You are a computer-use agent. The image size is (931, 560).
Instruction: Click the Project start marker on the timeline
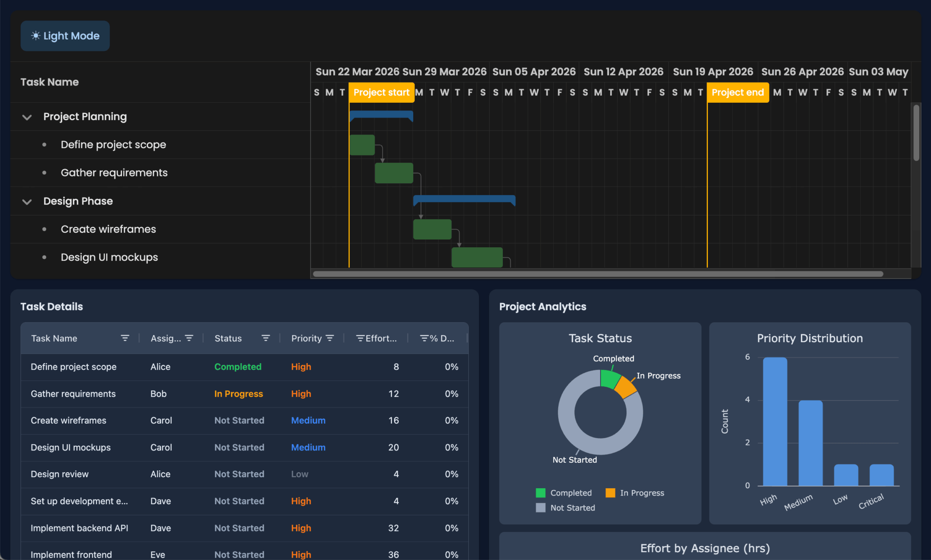pyautogui.click(x=381, y=92)
